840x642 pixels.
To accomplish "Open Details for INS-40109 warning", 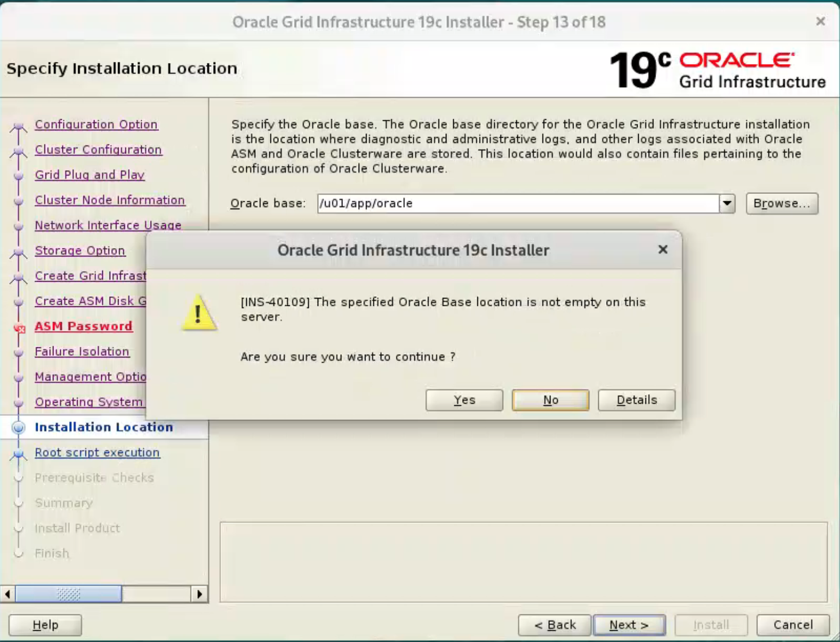I will [x=636, y=400].
